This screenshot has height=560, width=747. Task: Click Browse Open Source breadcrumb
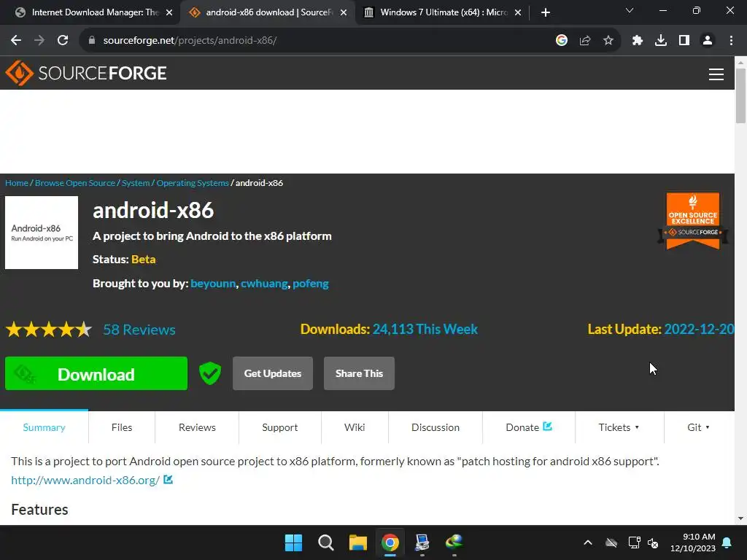75,183
